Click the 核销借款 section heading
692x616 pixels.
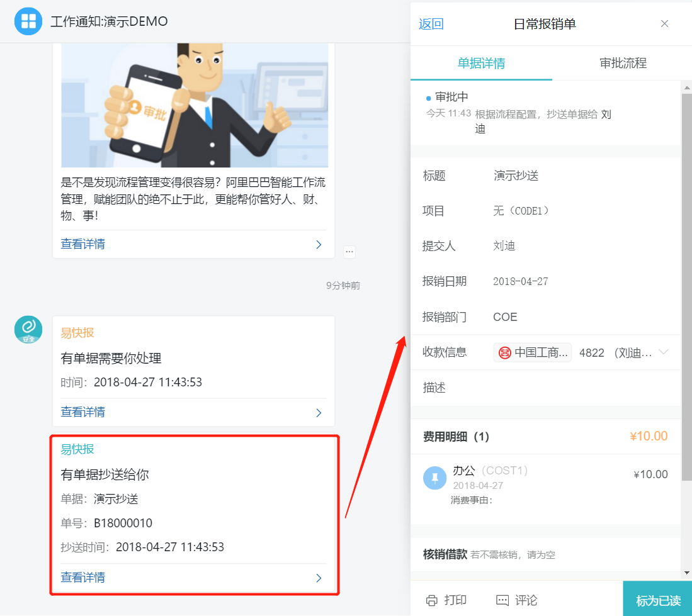(445, 554)
